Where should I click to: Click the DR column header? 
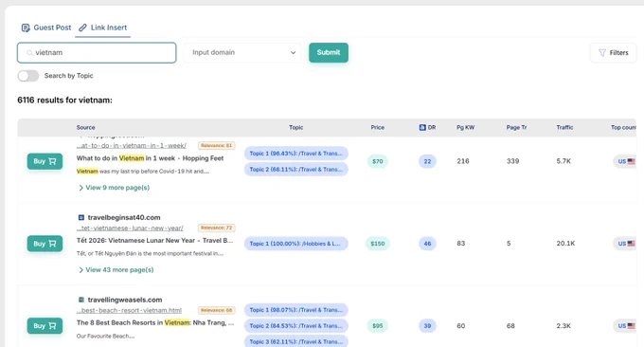click(432, 127)
